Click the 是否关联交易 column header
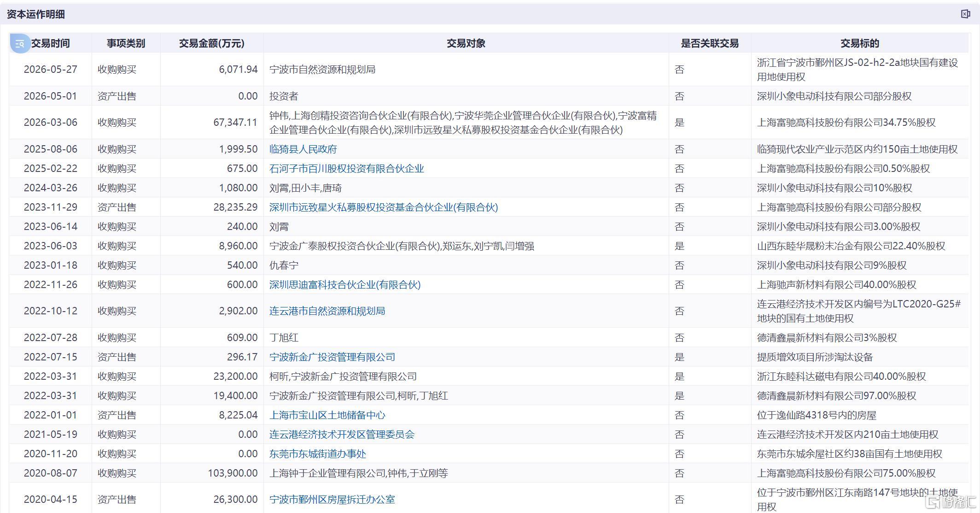980x513 pixels. [710, 43]
